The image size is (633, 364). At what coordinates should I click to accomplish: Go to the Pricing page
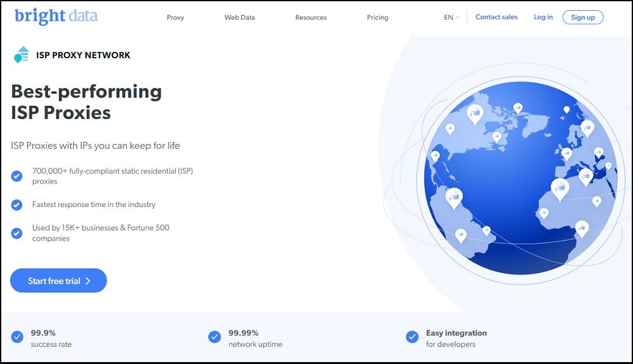coord(377,17)
